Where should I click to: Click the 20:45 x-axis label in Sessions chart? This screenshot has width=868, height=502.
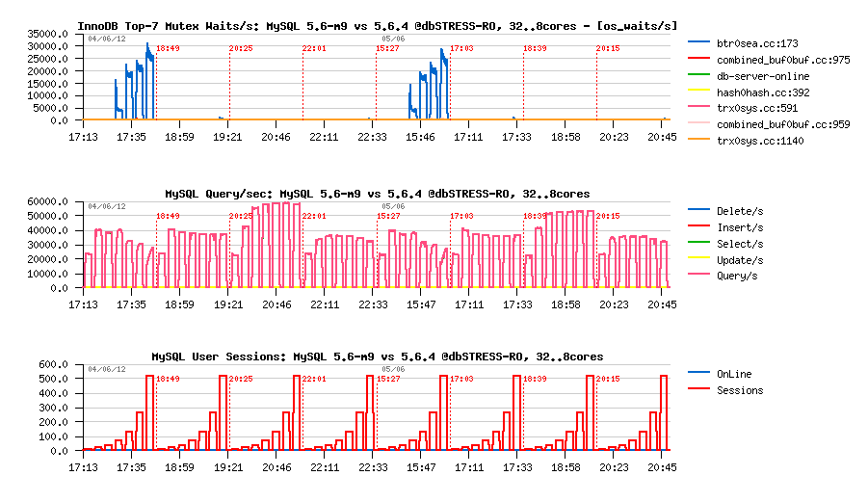[x=662, y=467]
